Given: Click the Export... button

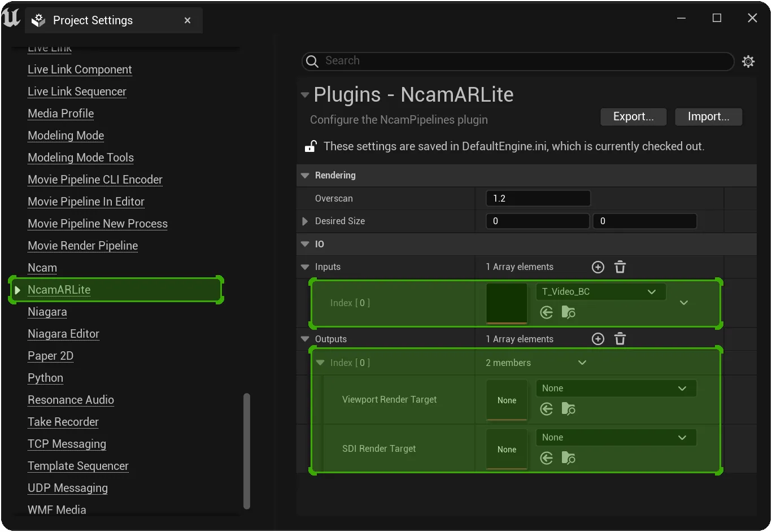Looking at the screenshot, I should [x=634, y=117].
